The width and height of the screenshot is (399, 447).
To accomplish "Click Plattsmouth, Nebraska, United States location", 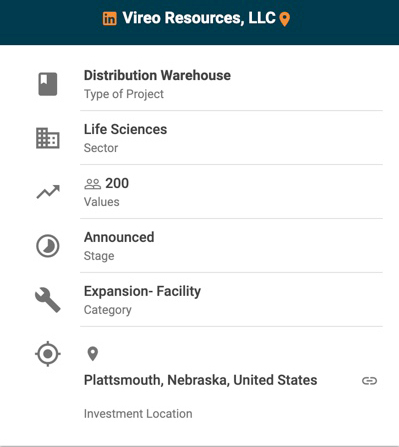I will click(200, 380).
